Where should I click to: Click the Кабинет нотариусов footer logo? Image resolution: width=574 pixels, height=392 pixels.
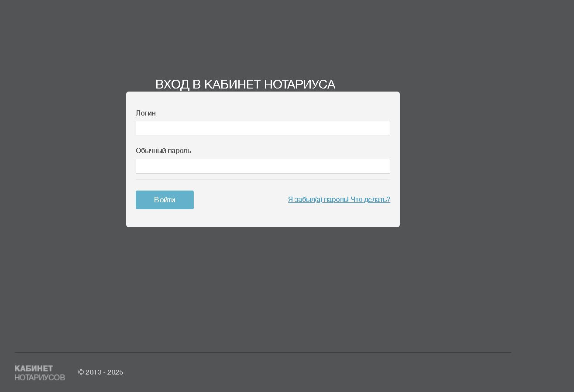click(x=40, y=373)
